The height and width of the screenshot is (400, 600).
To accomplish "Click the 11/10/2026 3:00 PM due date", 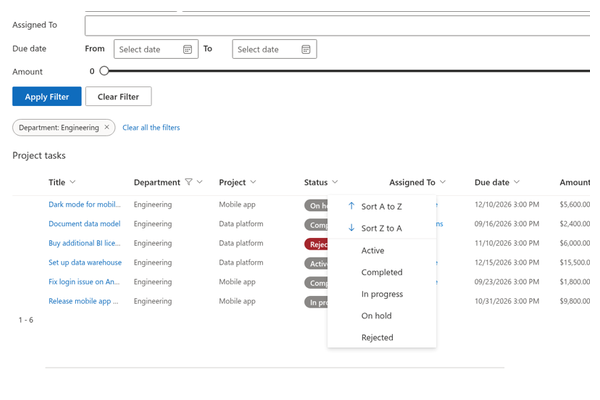I will click(507, 243).
